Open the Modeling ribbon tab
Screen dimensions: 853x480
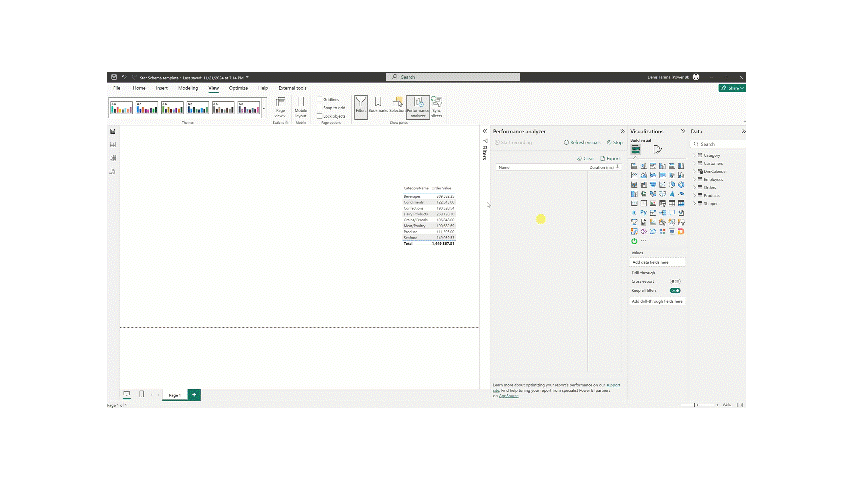187,88
